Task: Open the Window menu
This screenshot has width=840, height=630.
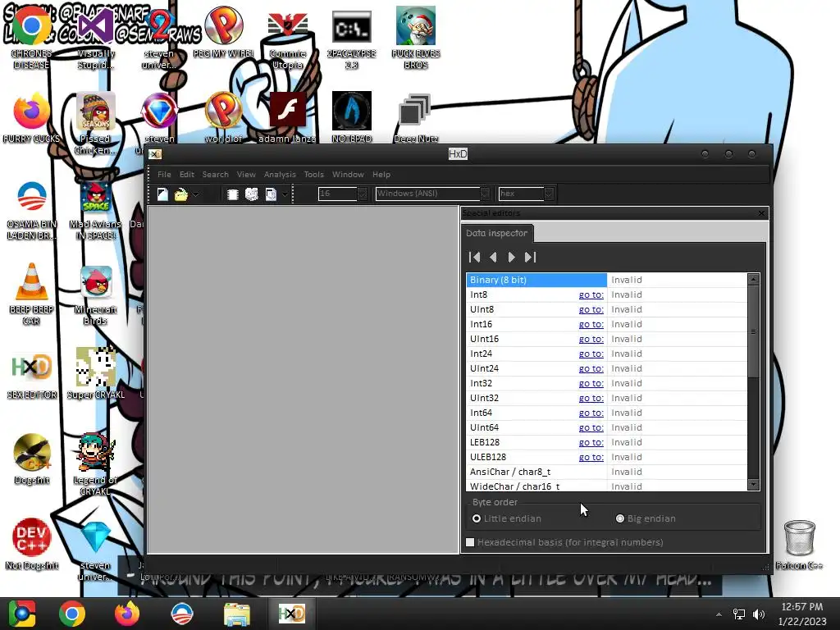Action: coord(348,174)
